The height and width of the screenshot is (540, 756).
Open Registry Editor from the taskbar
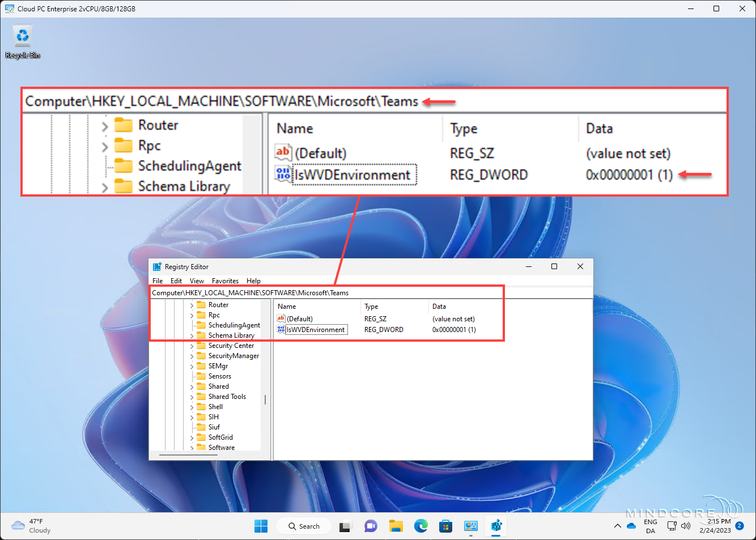pos(496,526)
